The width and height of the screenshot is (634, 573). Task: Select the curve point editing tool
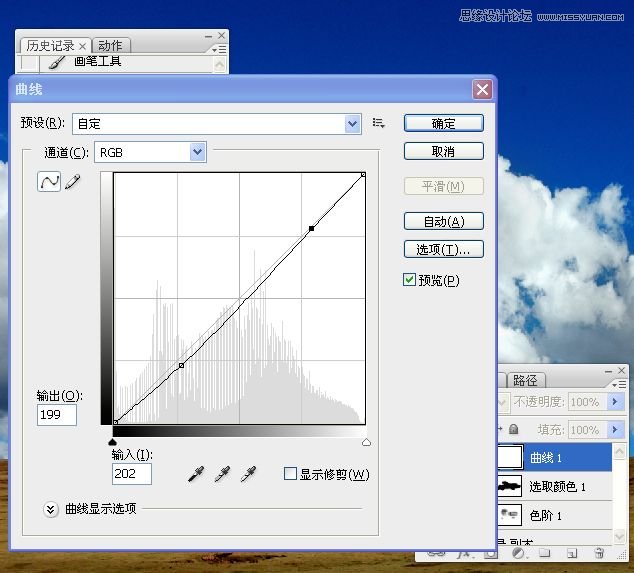49,181
